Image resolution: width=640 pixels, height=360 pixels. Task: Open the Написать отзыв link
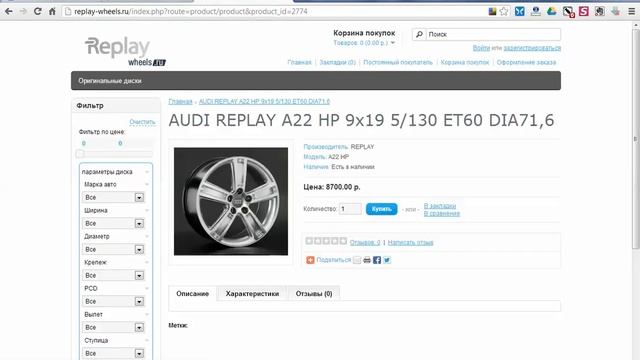[410, 242]
